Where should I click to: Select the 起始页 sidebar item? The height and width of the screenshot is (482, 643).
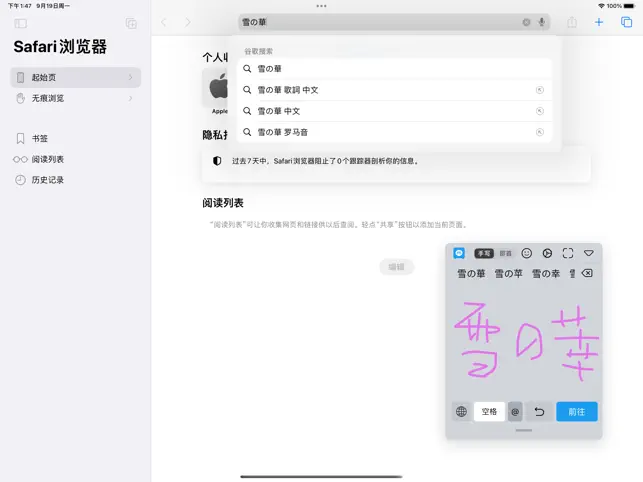click(x=75, y=77)
